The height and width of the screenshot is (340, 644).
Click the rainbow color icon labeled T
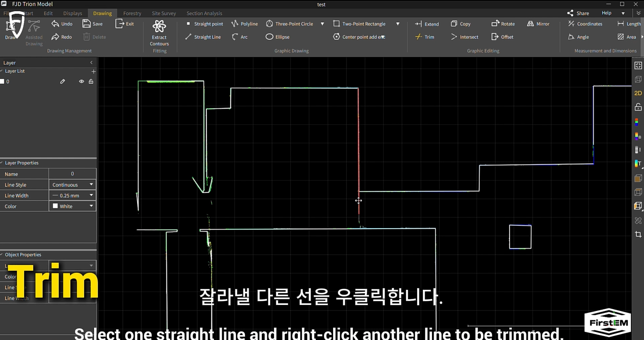[638, 164]
